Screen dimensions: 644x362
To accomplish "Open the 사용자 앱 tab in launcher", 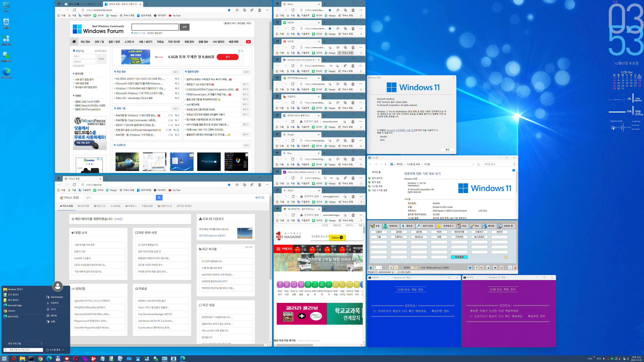I will click(506, 226).
